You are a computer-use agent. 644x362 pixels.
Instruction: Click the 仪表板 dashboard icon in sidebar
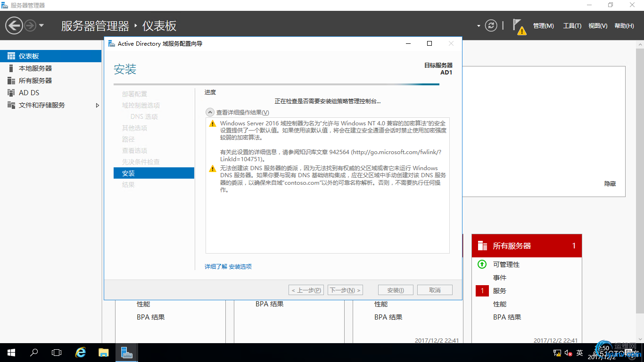click(11, 56)
